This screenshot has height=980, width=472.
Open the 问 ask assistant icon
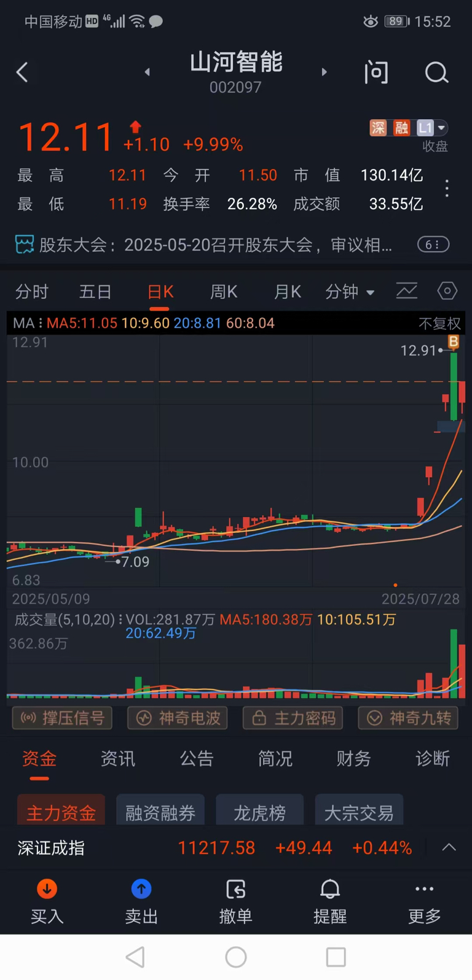376,72
